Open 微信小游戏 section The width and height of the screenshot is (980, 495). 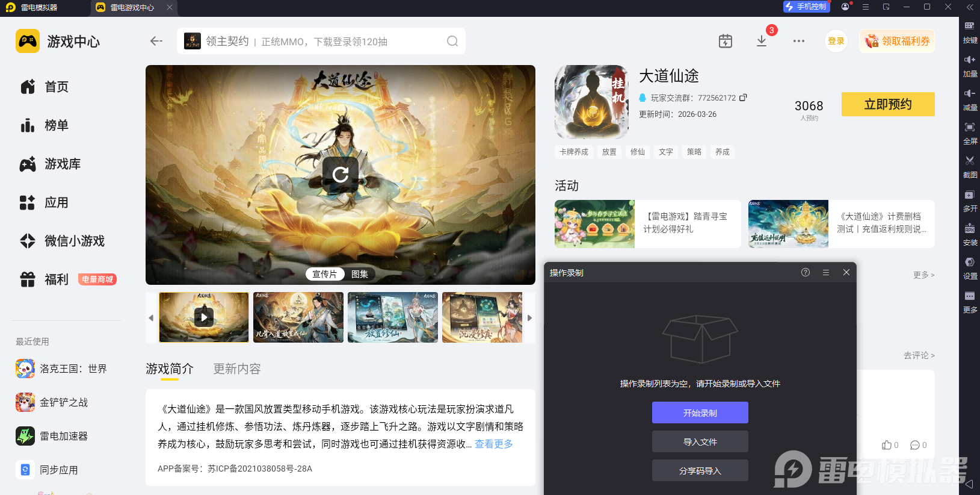[x=63, y=241]
